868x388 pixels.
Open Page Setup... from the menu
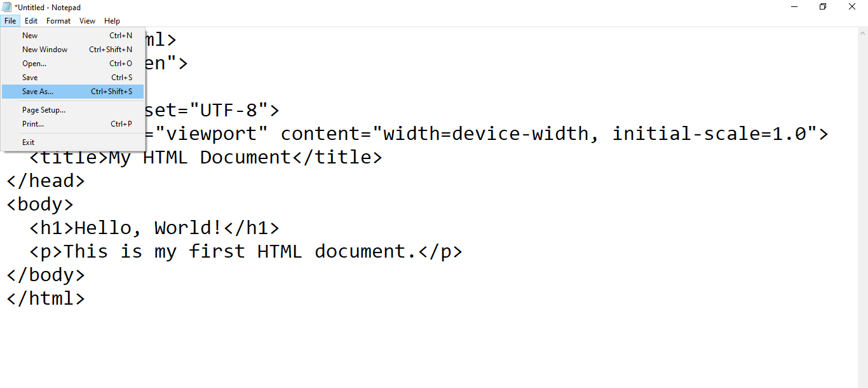click(x=72, y=110)
